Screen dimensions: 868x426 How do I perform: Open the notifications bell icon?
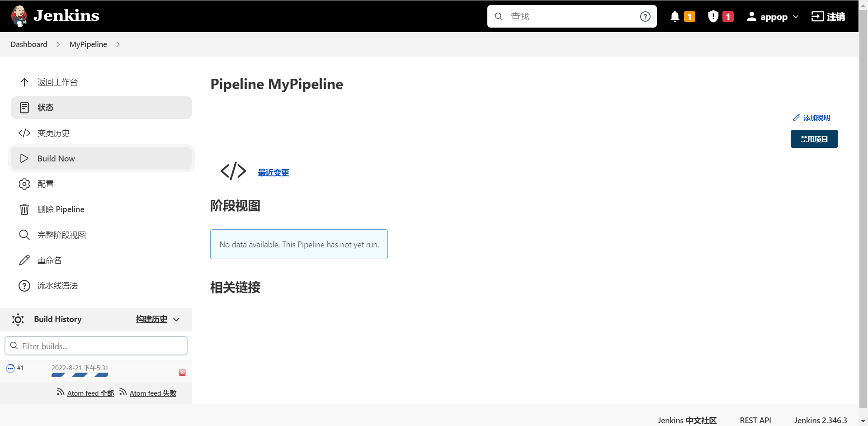coord(675,17)
